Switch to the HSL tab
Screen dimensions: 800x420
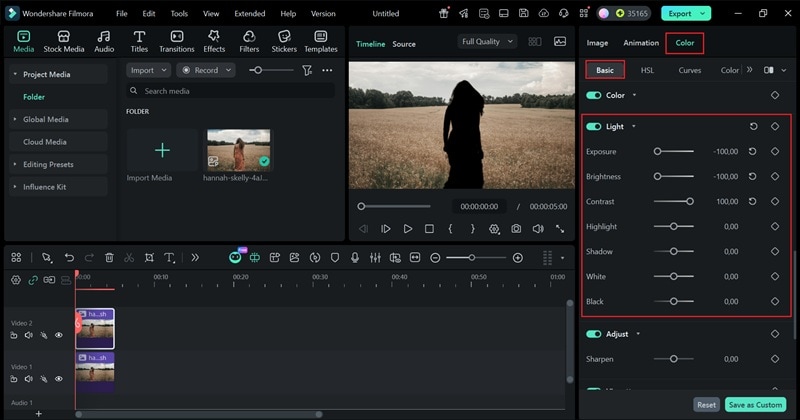click(647, 71)
